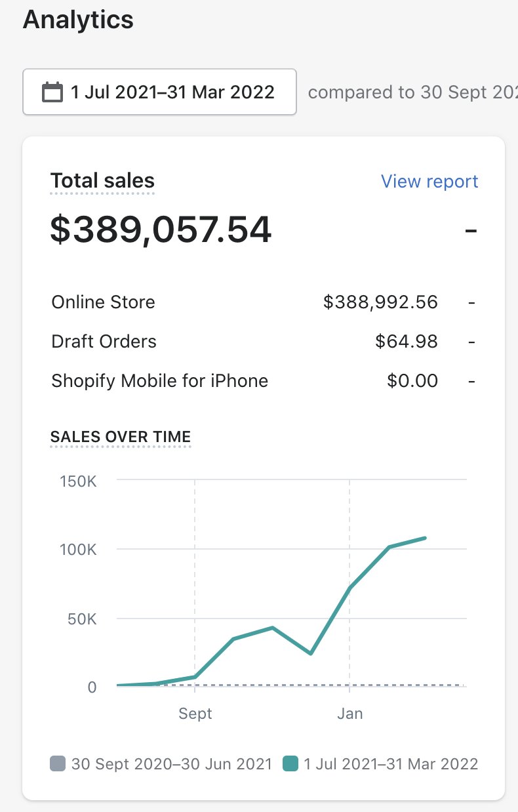Click the grey legend swatch for 2020–2021

coord(58,763)
